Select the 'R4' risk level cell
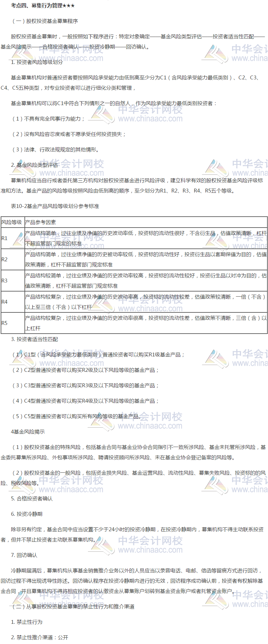The width and height of the screenshot is (268, 644). coord(13,302)
